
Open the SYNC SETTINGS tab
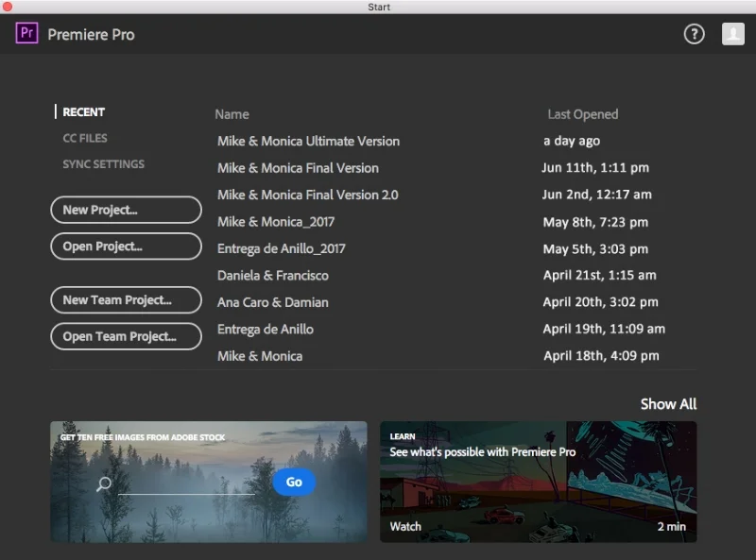(x=103, y=164)
